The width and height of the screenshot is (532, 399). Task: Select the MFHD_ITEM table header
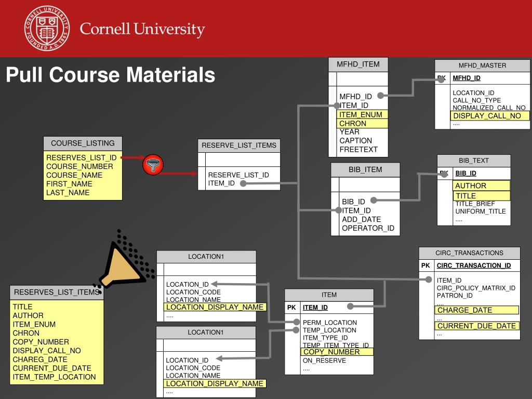[358, 64]
